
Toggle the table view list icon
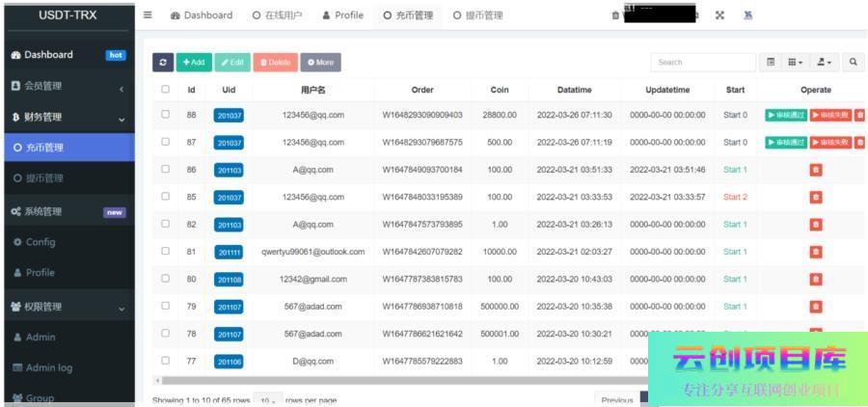point(771,63)
